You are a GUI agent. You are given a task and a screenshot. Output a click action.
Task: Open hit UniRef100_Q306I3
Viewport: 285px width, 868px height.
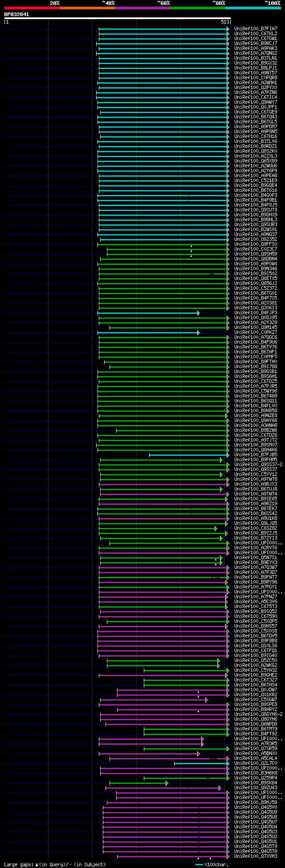[256, 308]
